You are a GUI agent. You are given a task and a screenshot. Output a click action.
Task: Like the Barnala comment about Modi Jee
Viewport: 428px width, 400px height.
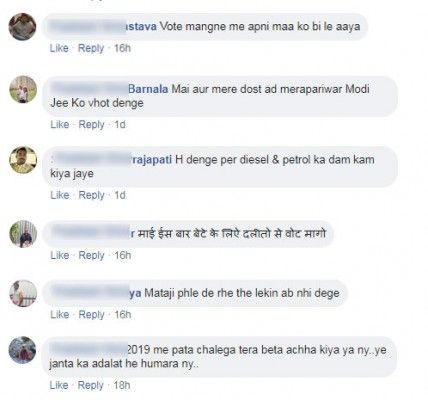point(60,125)
